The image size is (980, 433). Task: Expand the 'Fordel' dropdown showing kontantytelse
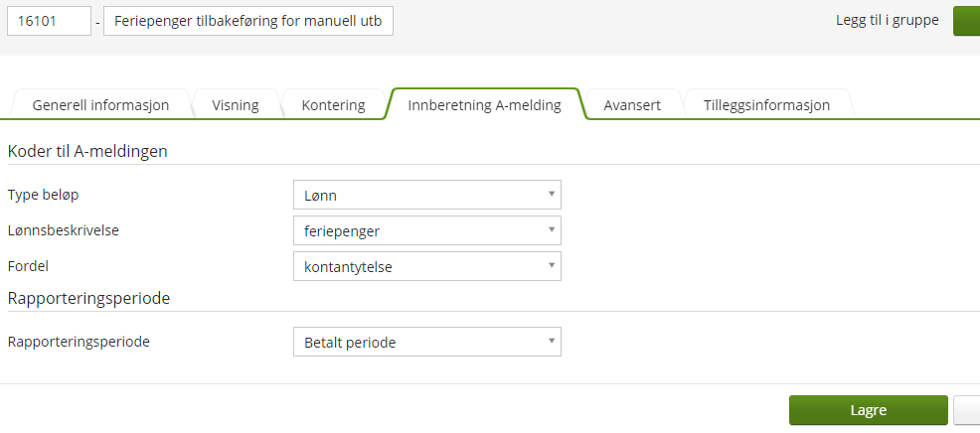(x=426, y=266)
